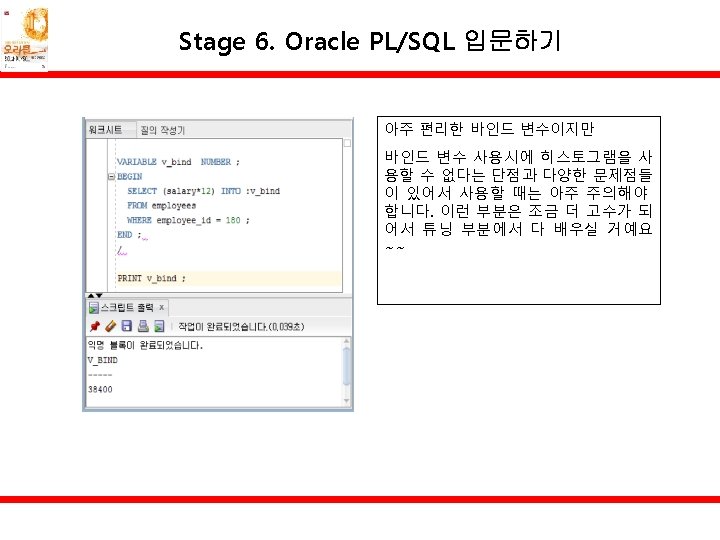
Task: Click the '작업이 완료되었습니다.(0.039초)' status text
Action: tap(241, 326)
